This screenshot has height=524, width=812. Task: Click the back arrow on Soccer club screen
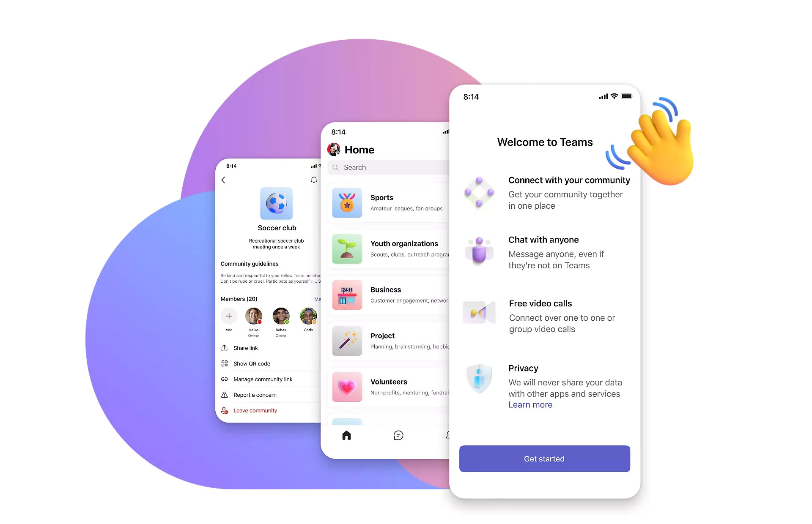[x=224, y=180]
